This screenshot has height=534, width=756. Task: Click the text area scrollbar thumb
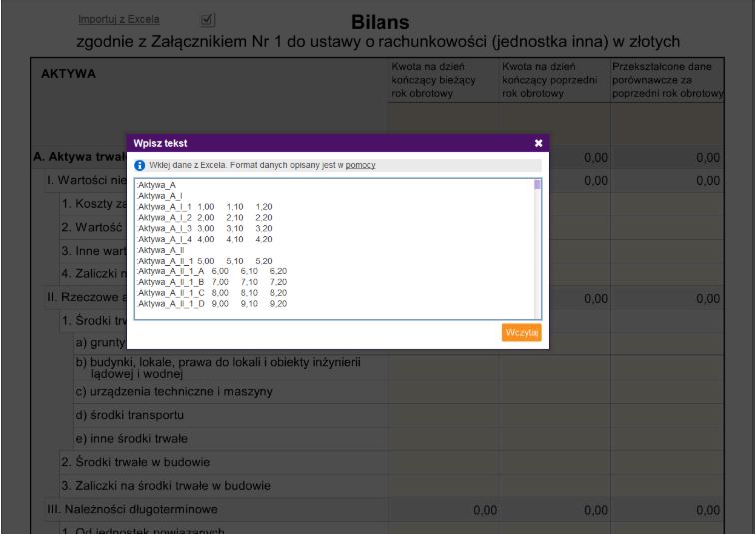point(537,185)
